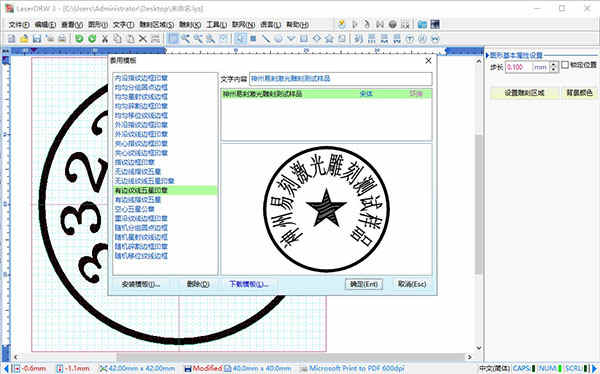Click Microsoft Print to PDF status entry
Image resolution: width=600 pixels, height=374 pixels.
tap(357, 368)
